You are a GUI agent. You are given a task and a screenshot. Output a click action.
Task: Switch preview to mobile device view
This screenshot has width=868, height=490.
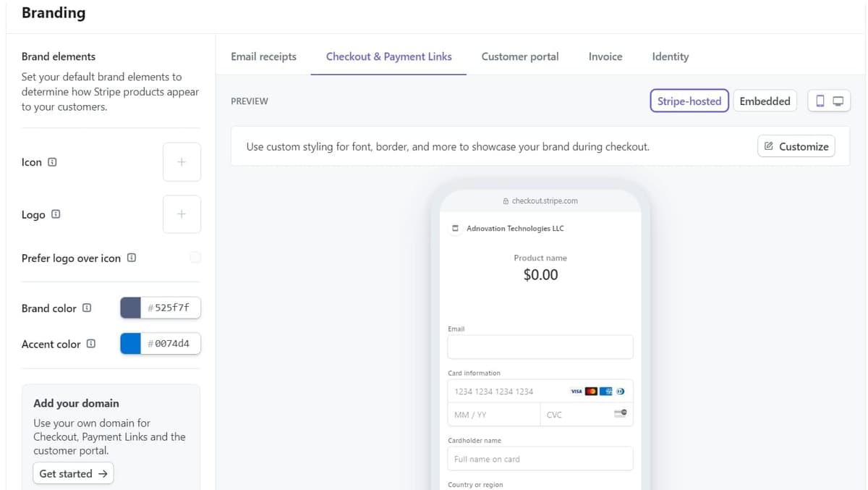pyautogui.click(x=820, y=101)
